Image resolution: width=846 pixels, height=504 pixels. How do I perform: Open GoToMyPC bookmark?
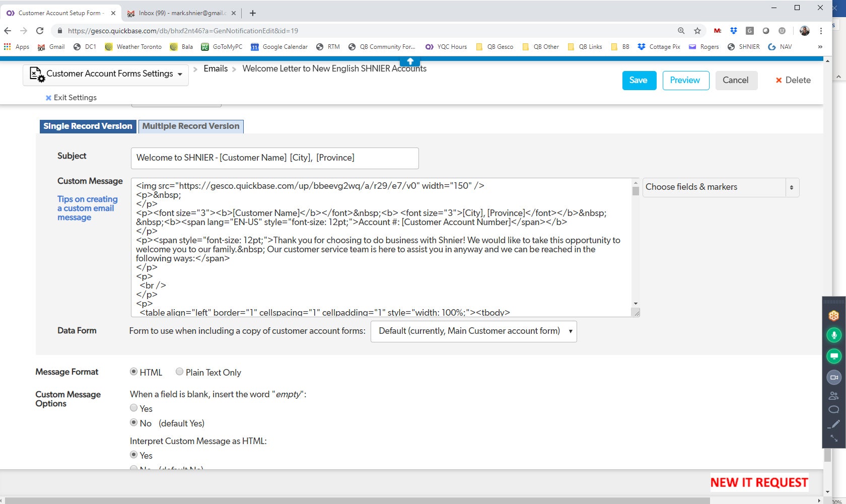[222, 47]
